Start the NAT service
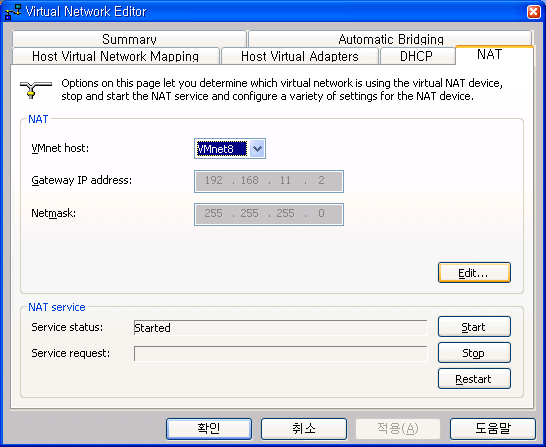Image resolution: width=546 pixels, height=447 pixels. pos(474,327)
